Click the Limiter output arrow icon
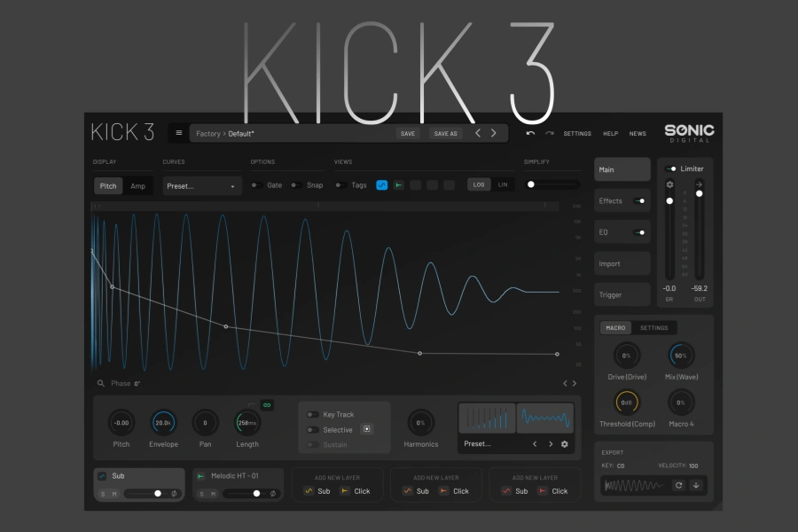 tap(700, 184)
